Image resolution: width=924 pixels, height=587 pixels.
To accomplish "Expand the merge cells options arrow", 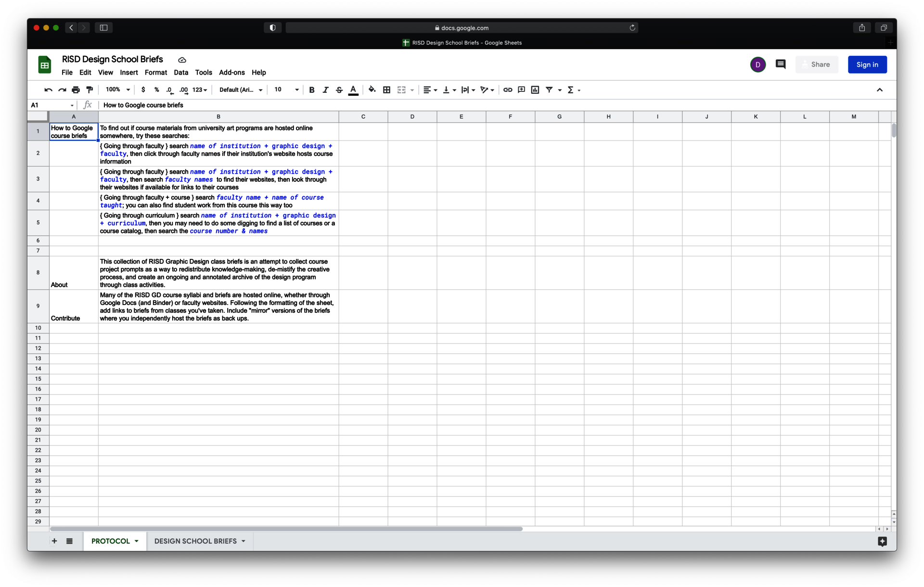I will coord(412,90).
